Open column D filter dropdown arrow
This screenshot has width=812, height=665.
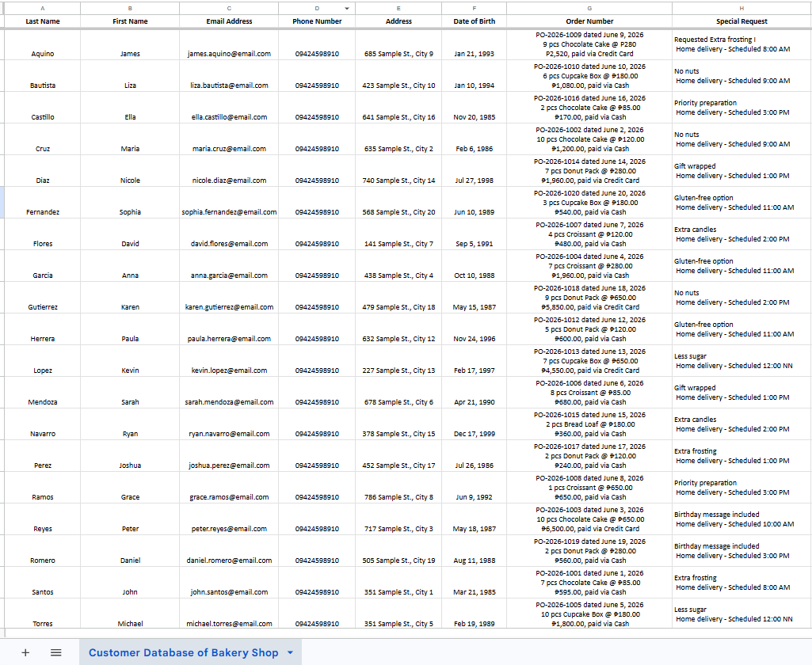tap(347, 8)
